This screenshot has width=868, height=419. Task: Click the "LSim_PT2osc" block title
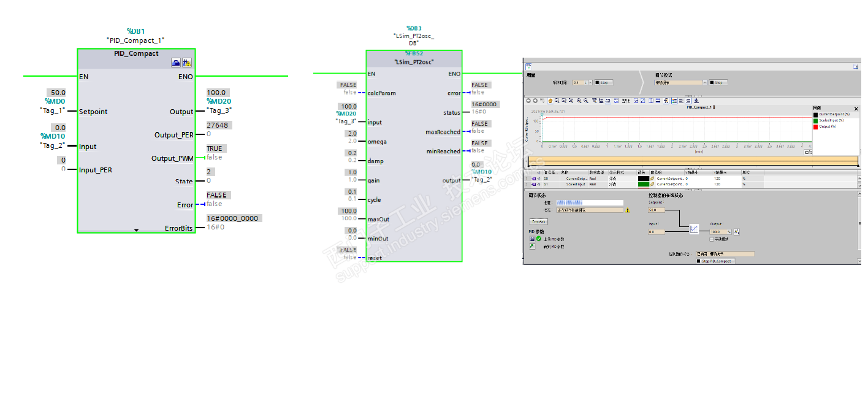[x=414, y=62]
